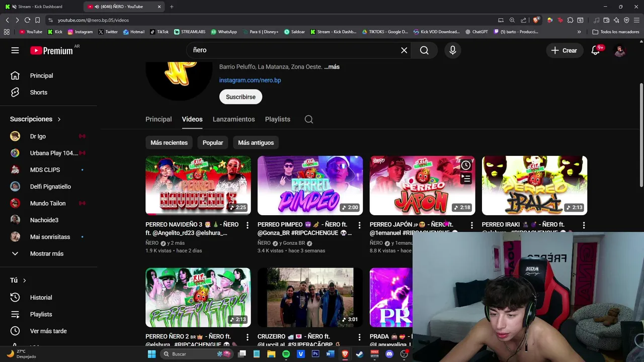The image size is (644, 362).
Task: Play the PERREO PIMPEO thumbnail
Action: (x=310, y=185)
